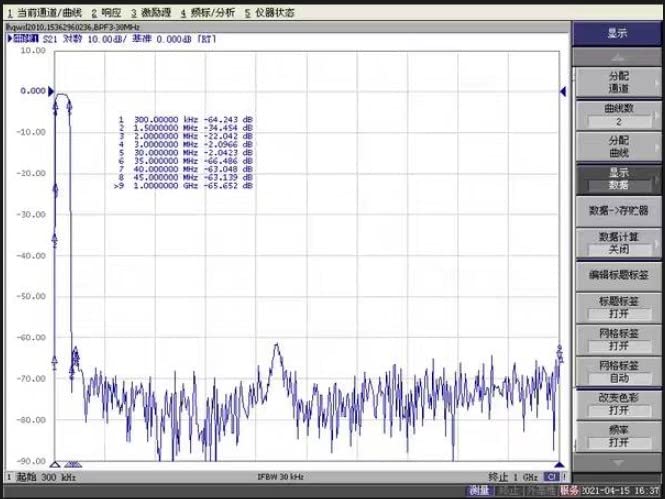
Task: Click the 终止 1 GHz stop frequency
Action: click(513, 477)
